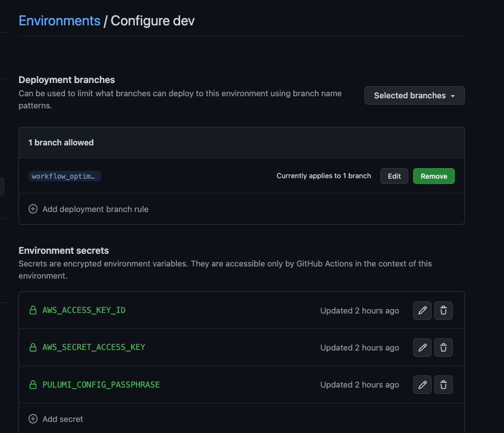Open the AWS_SECRET_ACCESS_KEY secret name link
Image resolution: width=504 pixels, height=433 pixels.
tap(94, 347)
